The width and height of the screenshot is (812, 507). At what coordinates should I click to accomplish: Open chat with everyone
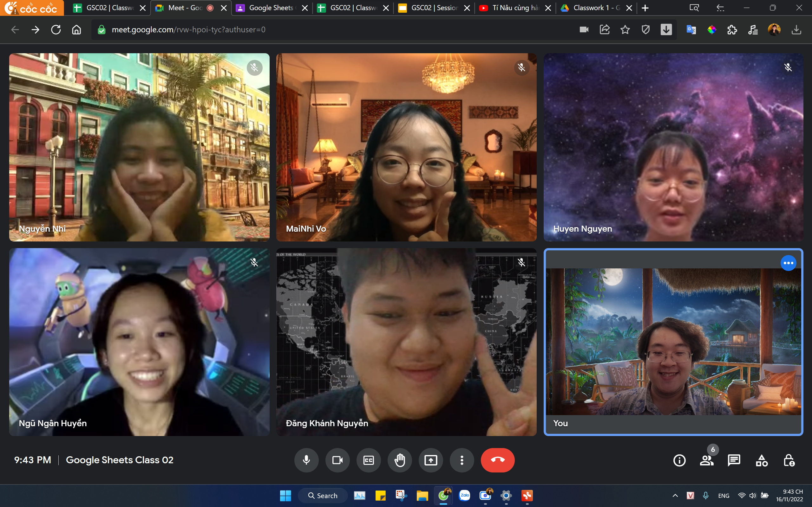pos(734,460)
